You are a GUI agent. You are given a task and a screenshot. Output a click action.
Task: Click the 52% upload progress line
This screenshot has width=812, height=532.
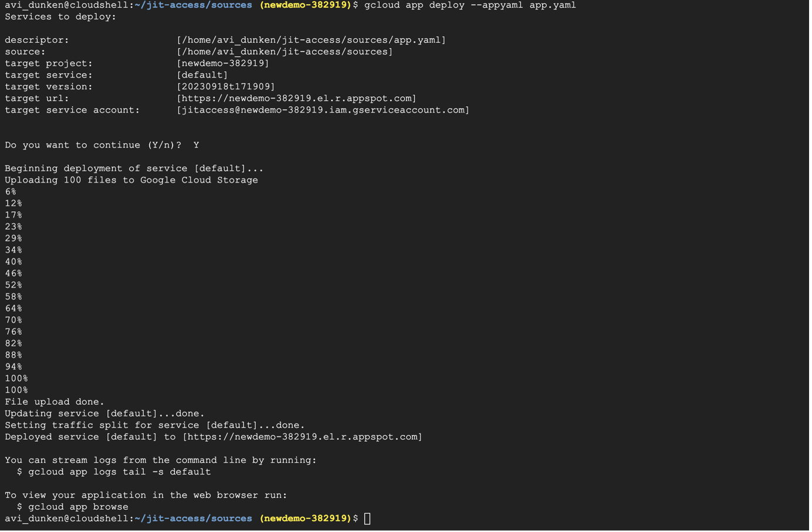click(13, 285)
